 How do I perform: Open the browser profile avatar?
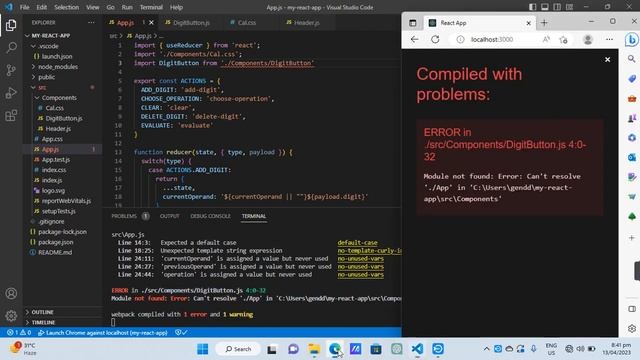click(588, 40)
